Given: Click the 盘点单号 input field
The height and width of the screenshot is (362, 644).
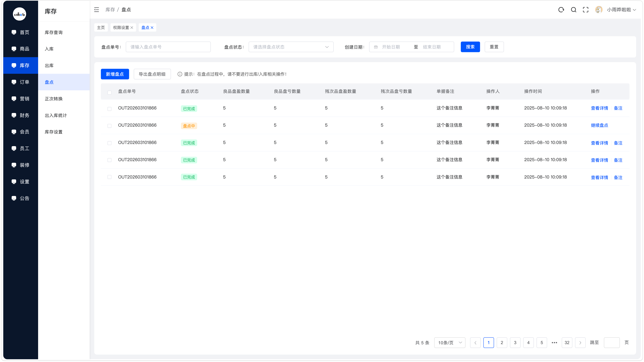Looking at the screenshot, I should [x=168, y=47].
